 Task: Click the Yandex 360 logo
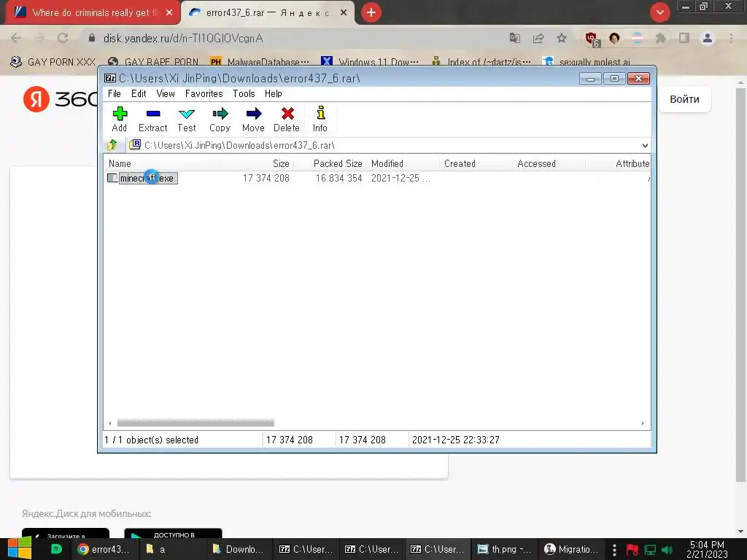[61, 99]
